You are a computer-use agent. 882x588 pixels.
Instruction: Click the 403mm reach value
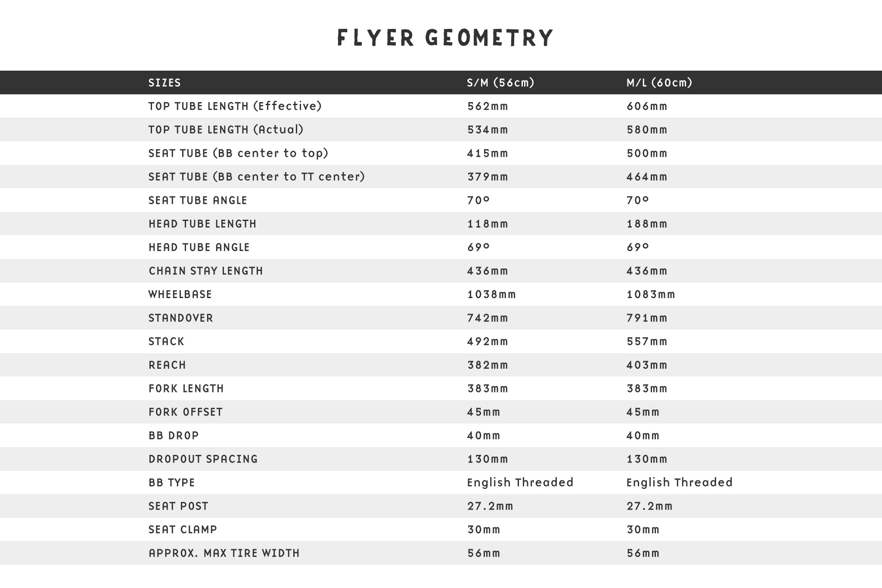click(x=647, y=365)
